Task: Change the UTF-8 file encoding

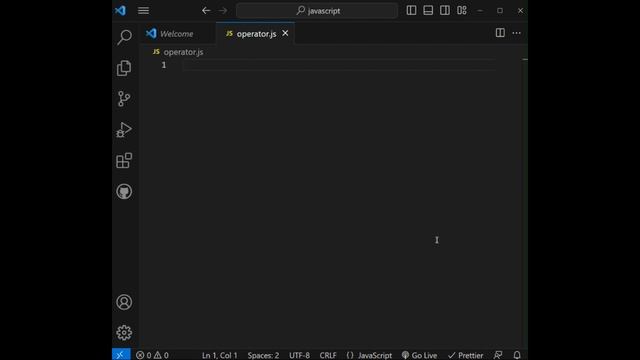Action: coord(299,355)
